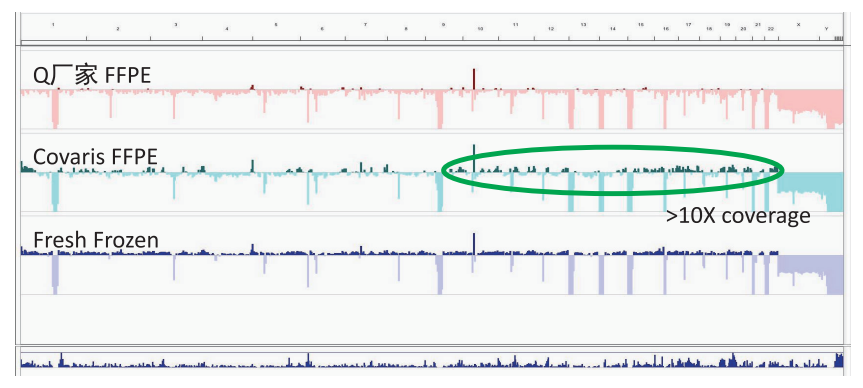Jump to chromosome X in ruler
Screen dimensions: 863x388
[799, 25]
